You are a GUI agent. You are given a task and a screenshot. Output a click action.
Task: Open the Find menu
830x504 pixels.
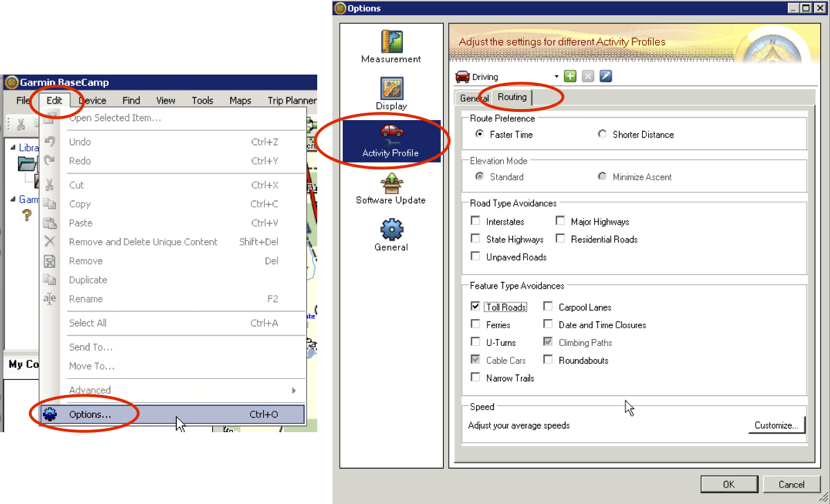point(131,100)
